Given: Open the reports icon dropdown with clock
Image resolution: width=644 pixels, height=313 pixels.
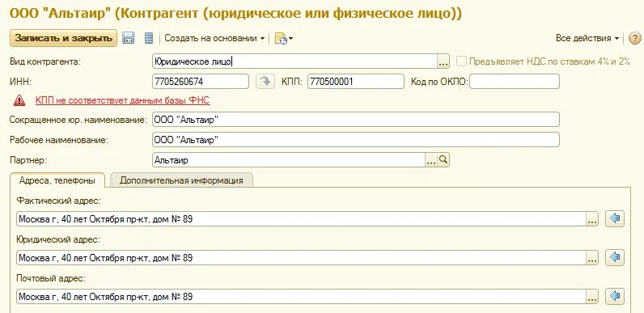Looking at the screenshot, I should click(284, 38).
